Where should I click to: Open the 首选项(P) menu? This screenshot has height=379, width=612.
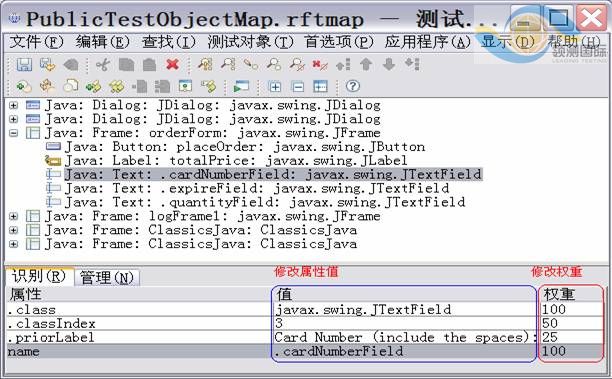(x=339, y=41)
